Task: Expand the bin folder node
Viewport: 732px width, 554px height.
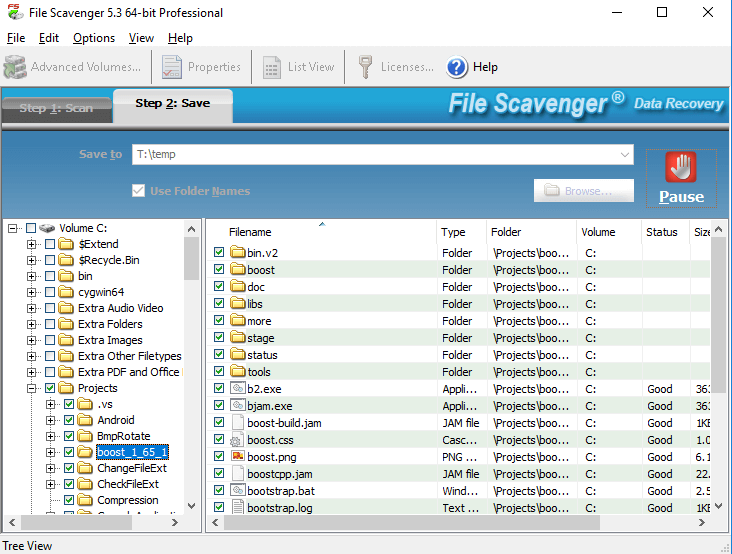Action: pyautogui.click(x=31, y=276)
